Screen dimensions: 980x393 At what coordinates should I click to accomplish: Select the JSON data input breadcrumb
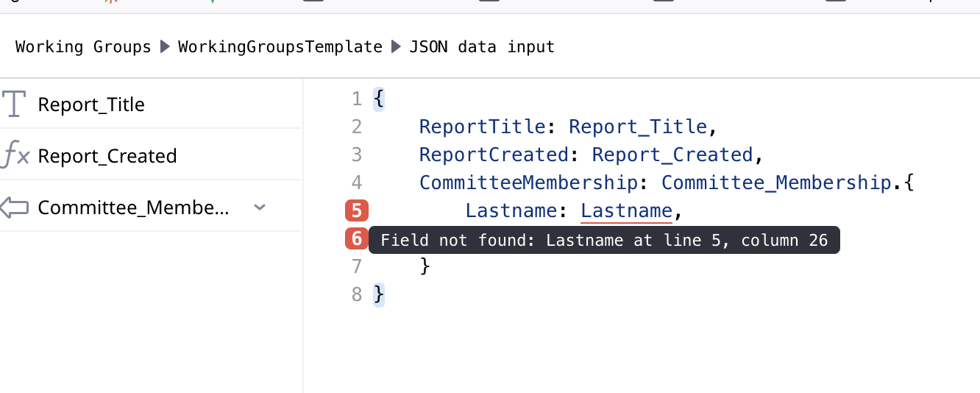click(482, 47)
